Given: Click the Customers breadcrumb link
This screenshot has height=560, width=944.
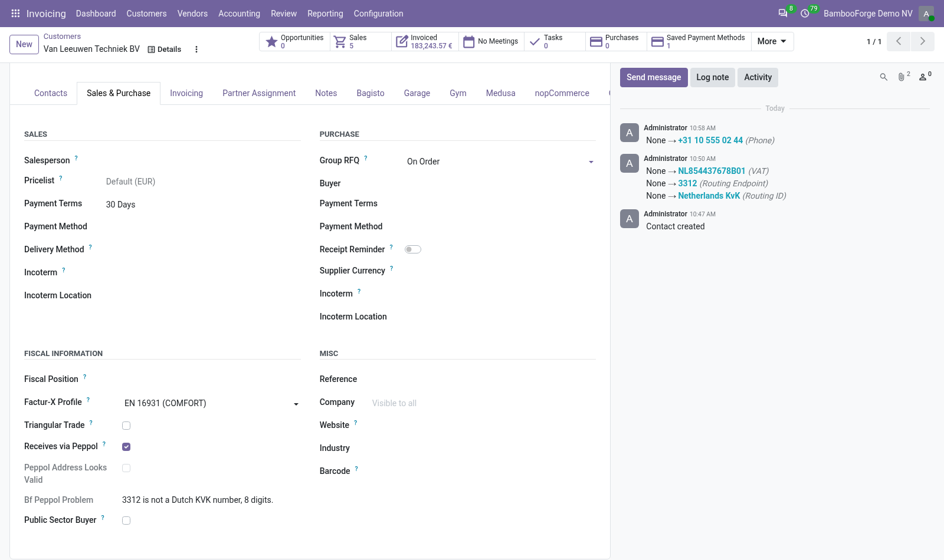Looking at the screenshot, I should [62, 37].
